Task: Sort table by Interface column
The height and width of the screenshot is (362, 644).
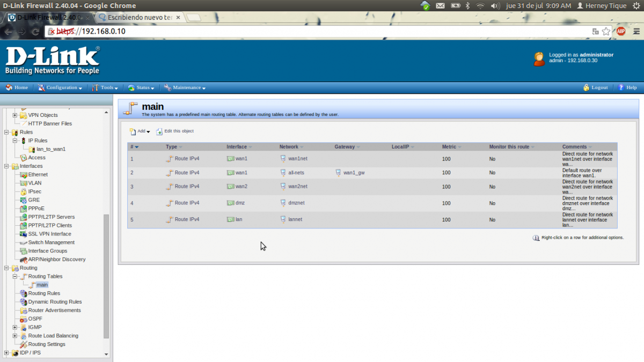Action: click(239, 147)
